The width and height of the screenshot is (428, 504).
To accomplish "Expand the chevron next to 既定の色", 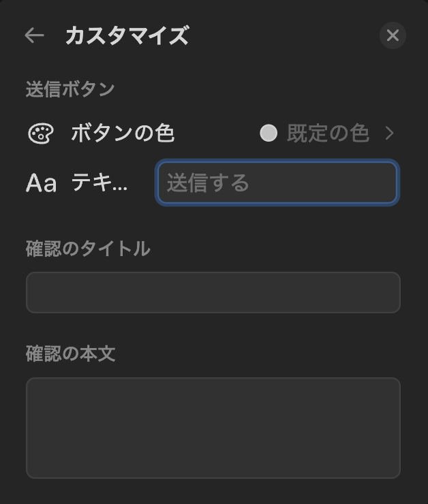I will point(390,133).
